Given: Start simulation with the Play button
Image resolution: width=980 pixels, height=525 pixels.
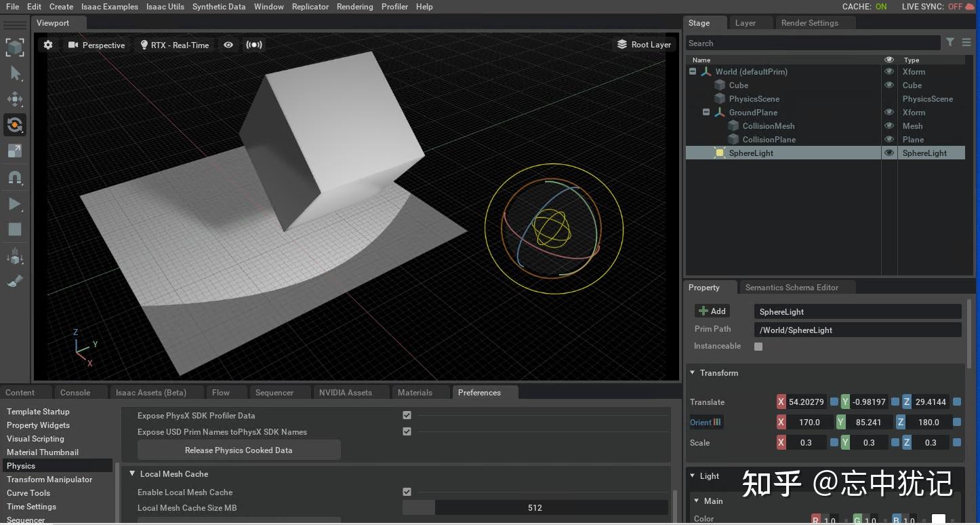Looking at the screenshot, I should (x=15, y=203).
